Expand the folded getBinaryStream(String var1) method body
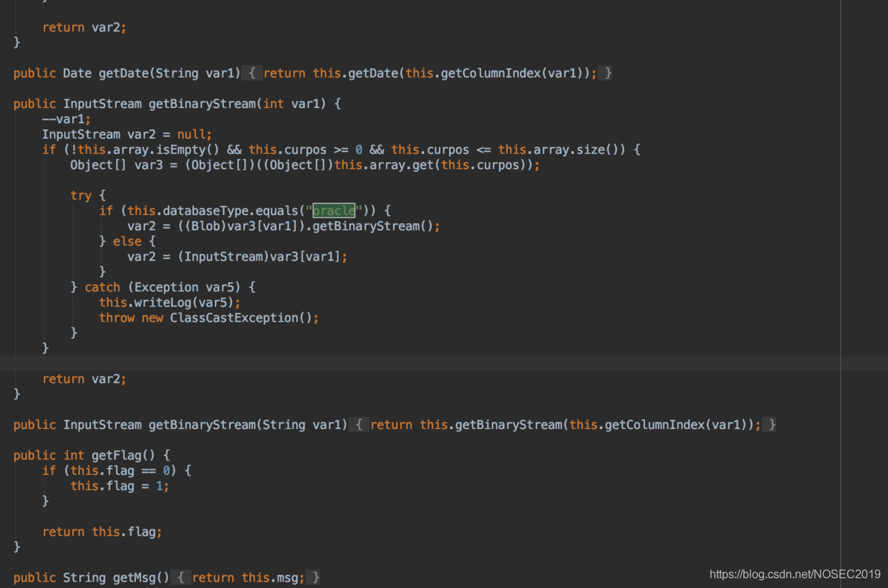Image resolution: width=888 pixels, height=588 pixels. (358, 425)
